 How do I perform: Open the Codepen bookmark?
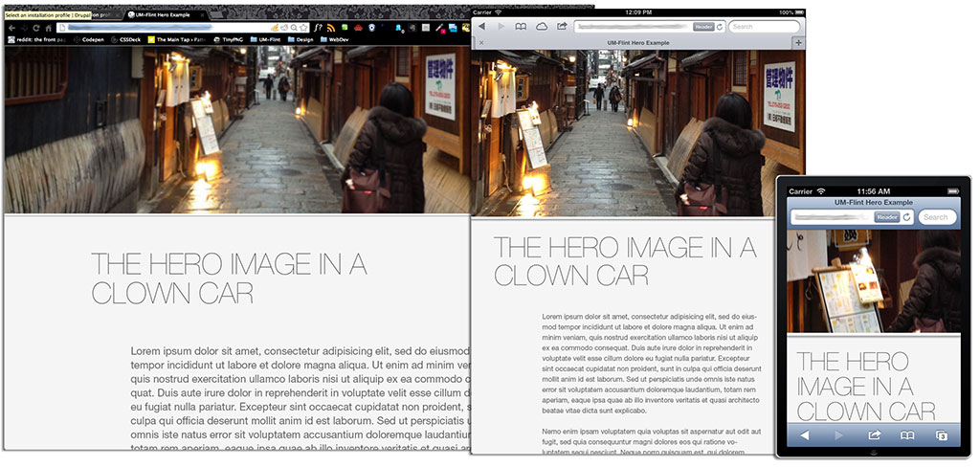(88, 40)
